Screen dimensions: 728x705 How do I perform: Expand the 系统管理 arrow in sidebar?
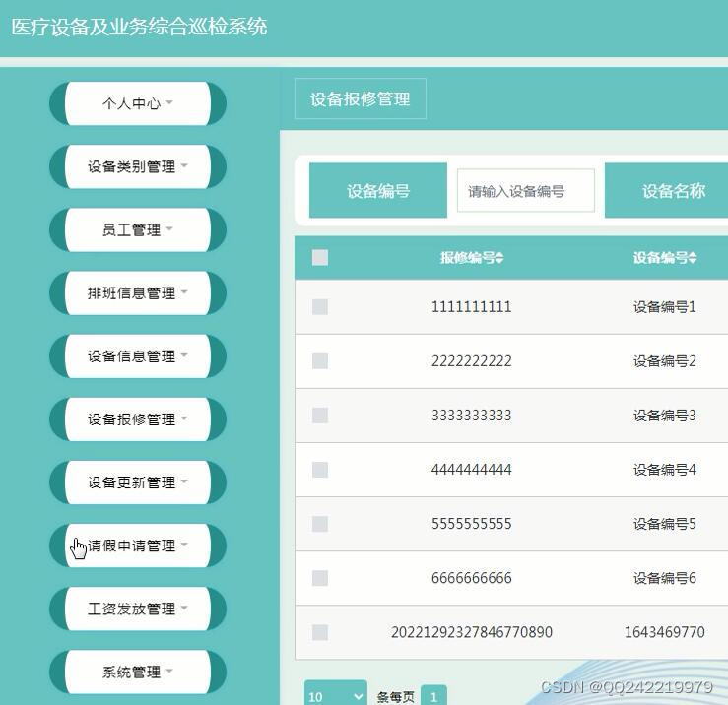pos(169,671)
